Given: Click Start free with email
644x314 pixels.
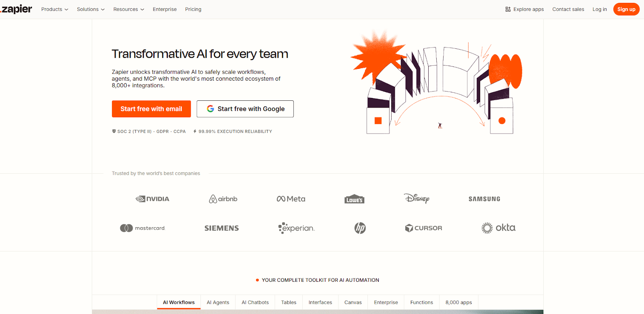Looking at the screenshot, I should click(x=151, y=109).
